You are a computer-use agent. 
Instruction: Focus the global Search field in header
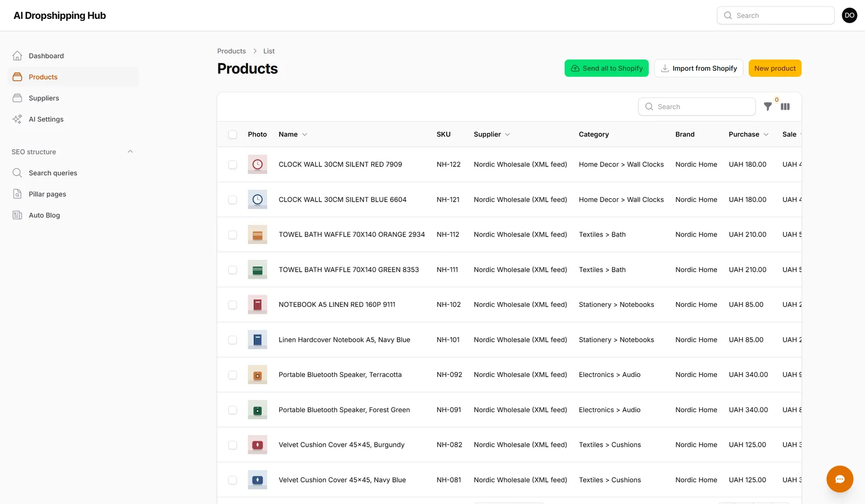775,15
